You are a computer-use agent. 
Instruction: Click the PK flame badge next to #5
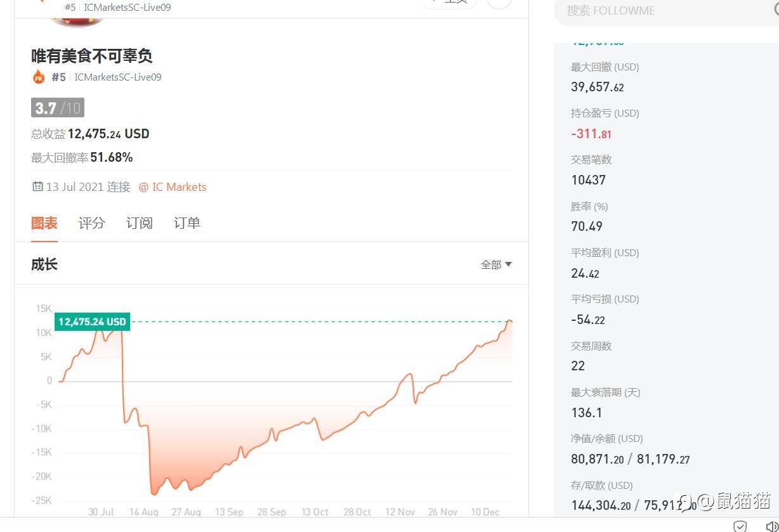click(x=38, y=77)
